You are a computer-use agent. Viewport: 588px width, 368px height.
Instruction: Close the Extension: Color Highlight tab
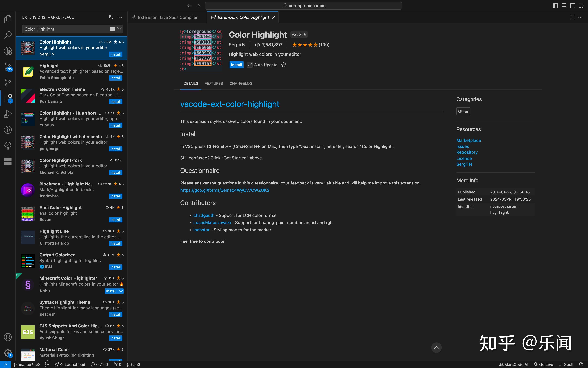point(274,17)
